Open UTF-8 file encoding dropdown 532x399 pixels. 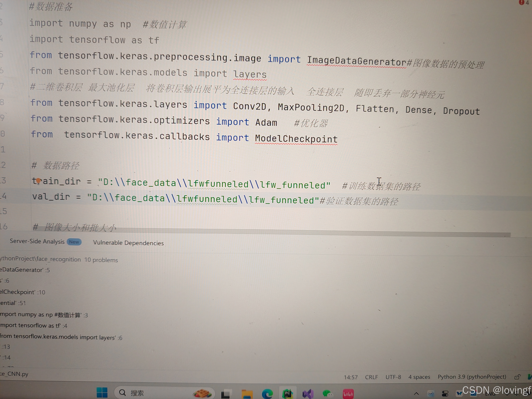(393, 377)
